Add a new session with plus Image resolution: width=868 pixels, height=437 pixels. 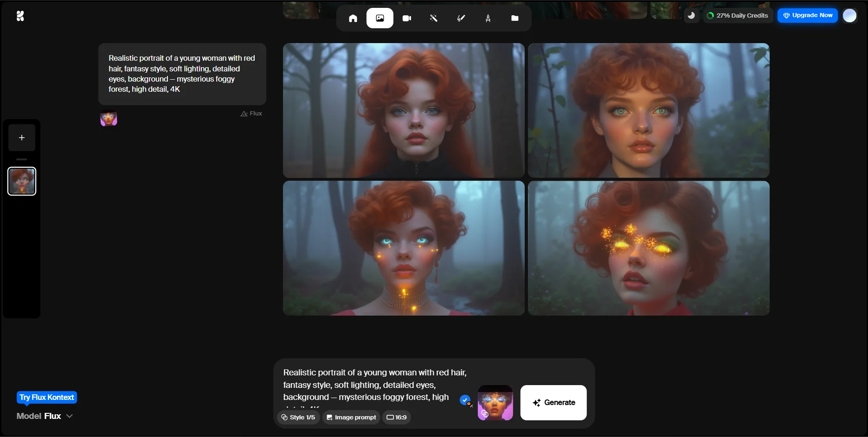tap(22, 138)
